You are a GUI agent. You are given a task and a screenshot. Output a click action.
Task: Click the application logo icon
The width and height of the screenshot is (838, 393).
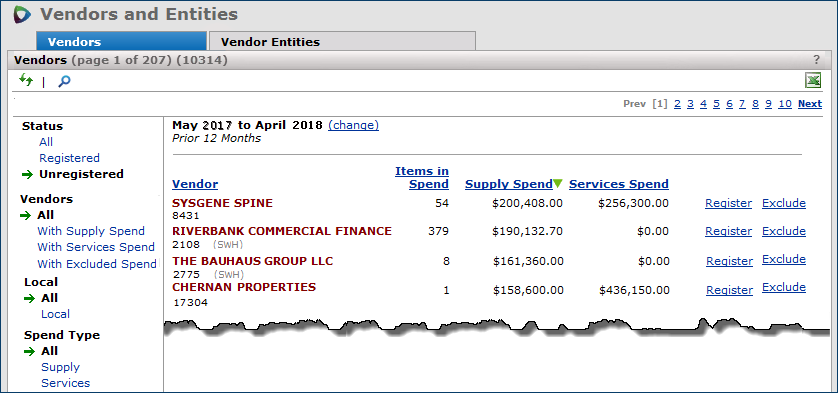tap(22, 14)
